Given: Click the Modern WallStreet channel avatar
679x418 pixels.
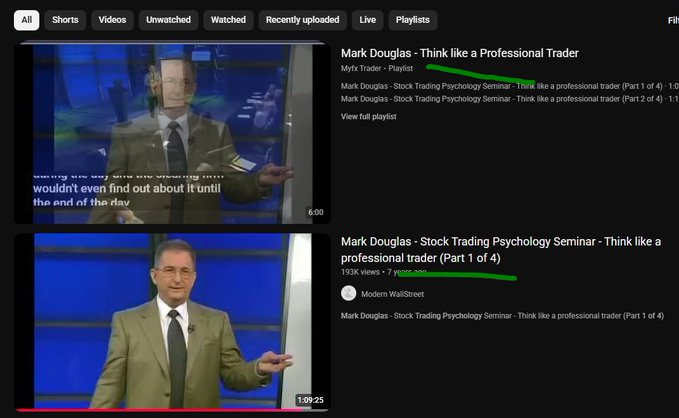Looking at the screenshot, I should 348,293.
